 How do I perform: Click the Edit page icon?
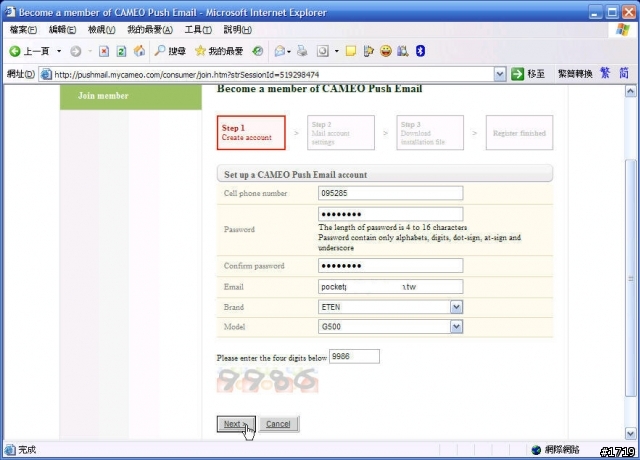pyautogui.click(x=323, y=51)
